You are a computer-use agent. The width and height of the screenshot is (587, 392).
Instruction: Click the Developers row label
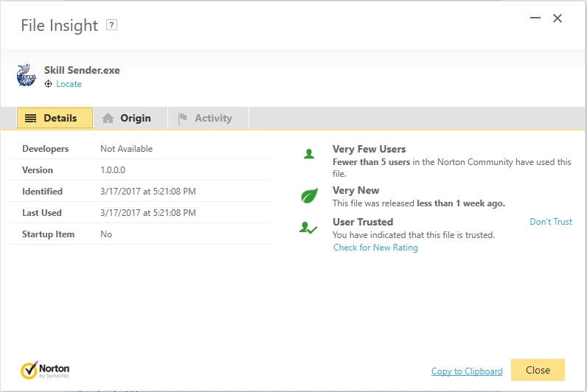click(x=45, y=149)
